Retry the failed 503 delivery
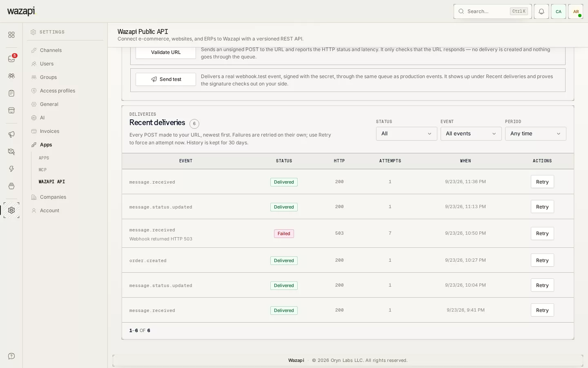 (x=542, y=233)
